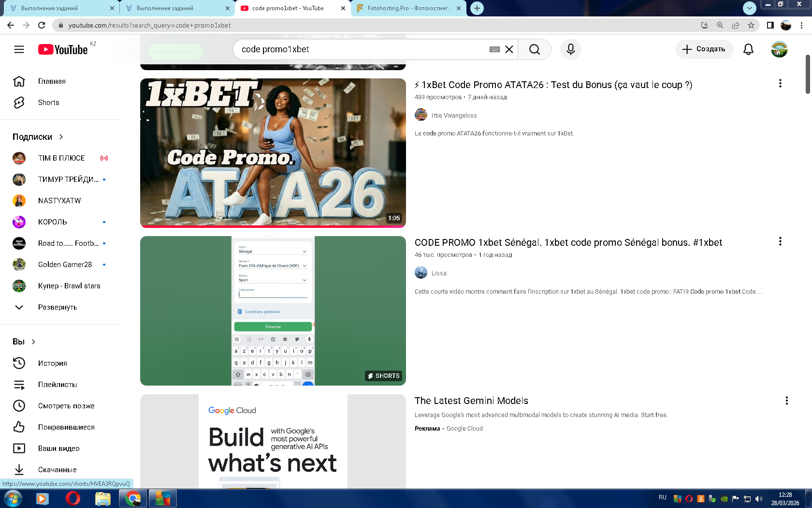This screenshot has height=508, width=812.
Task: Open more options for Gemini Models ad
Action: coord(787,401)
